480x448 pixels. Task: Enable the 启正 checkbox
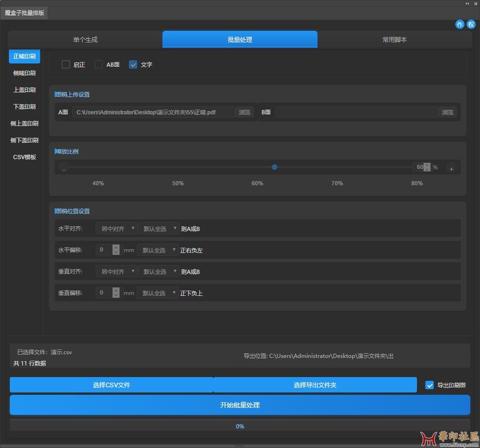pyautogui.click(x=66, y=64)
